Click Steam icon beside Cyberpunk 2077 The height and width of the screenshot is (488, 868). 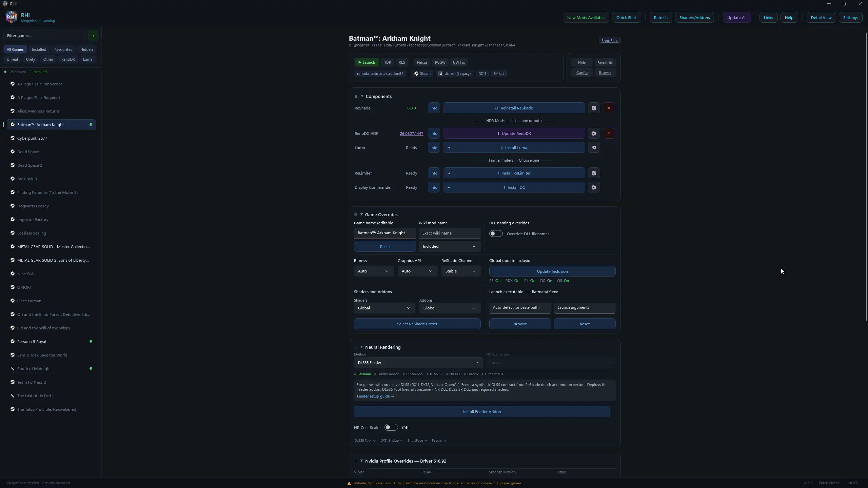coord(13,138)
